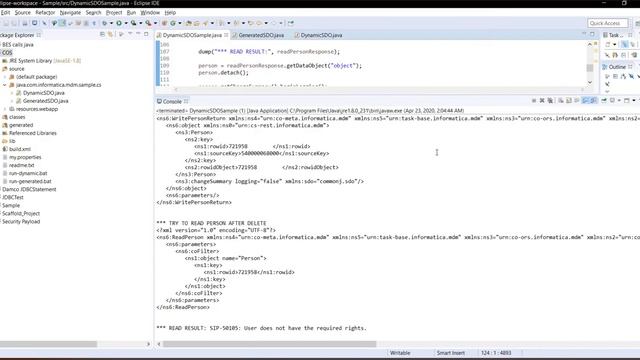Expand the resources.webapp tree node

tap(5, 109)
